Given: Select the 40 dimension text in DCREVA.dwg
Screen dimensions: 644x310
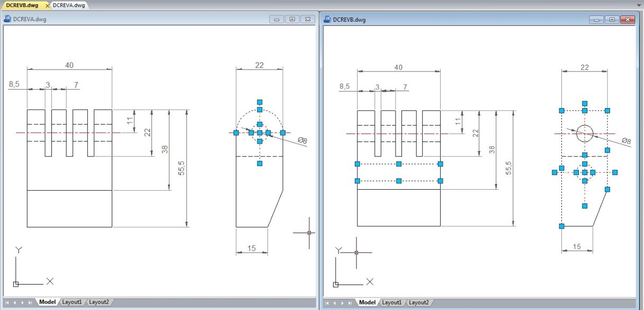Looking at the screenshot, I should (x=69, y=65).
